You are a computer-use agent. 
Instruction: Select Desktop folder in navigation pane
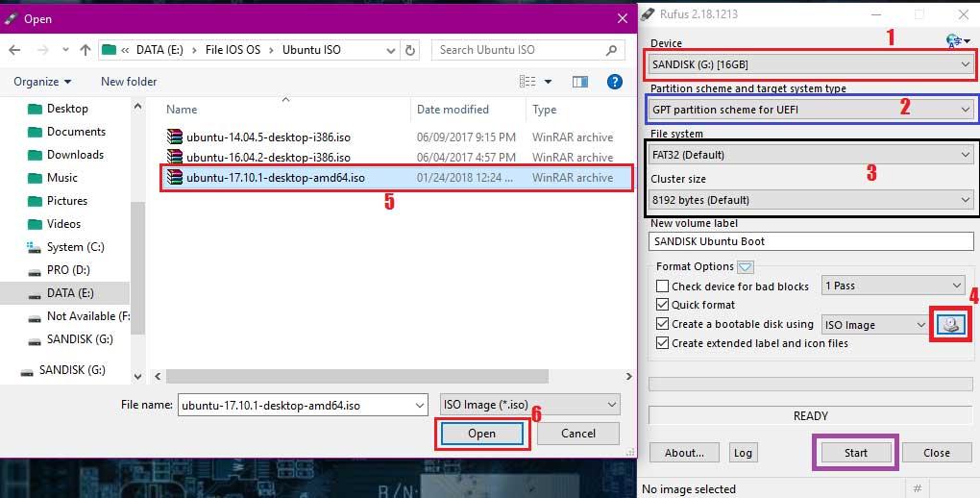coord(67,109)
